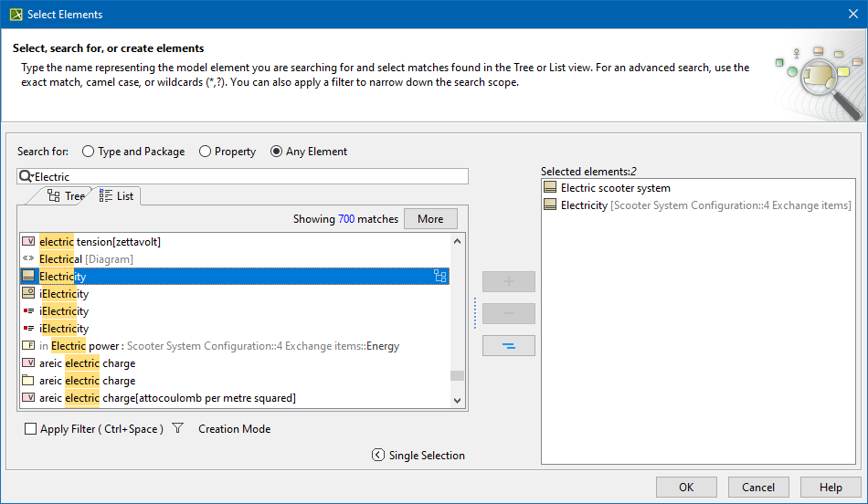Viewport: 868px width, 504px height.
Task: Select the Property radio button
Action: coord(205,152)
